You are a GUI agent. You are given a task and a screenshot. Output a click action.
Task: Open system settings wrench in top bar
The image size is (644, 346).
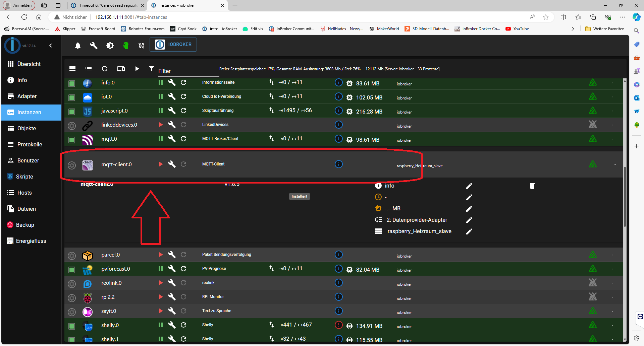point(94,46)
